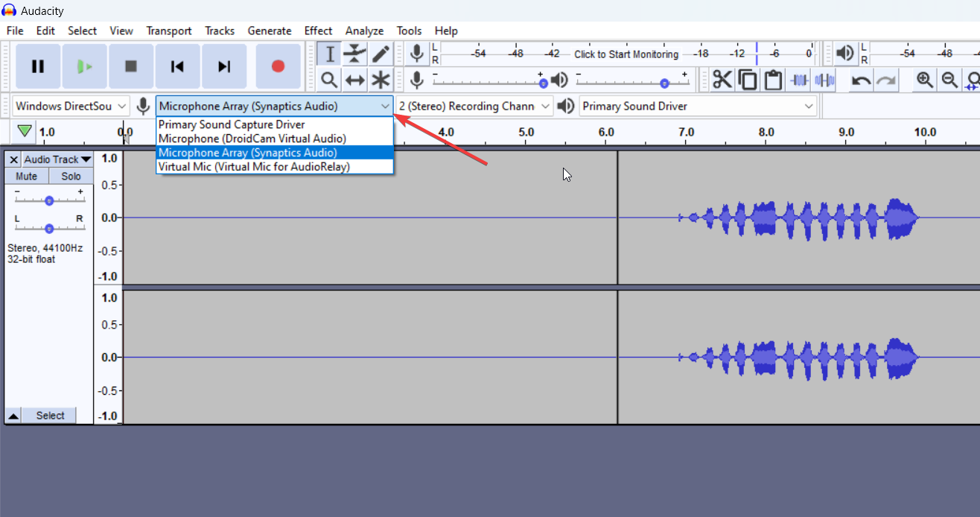Pick Virtual Mic (Virtual Mic for AudioRelay)
980x517 pixels.
click(x=275, y=167)
